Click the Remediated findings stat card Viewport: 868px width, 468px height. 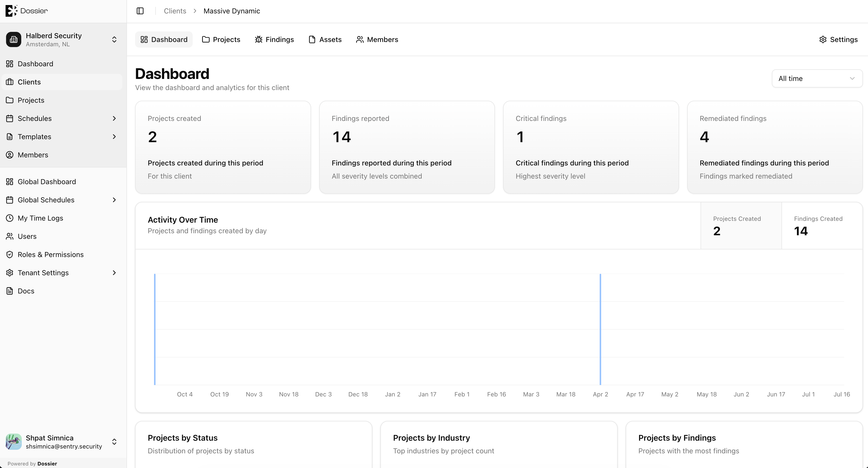click(x=775, y=147)
